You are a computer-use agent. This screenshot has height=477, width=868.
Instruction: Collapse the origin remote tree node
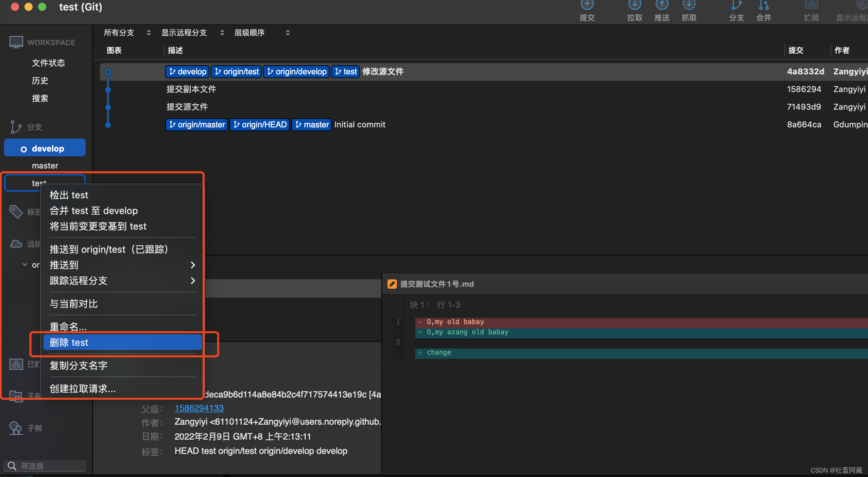point(25,265)
